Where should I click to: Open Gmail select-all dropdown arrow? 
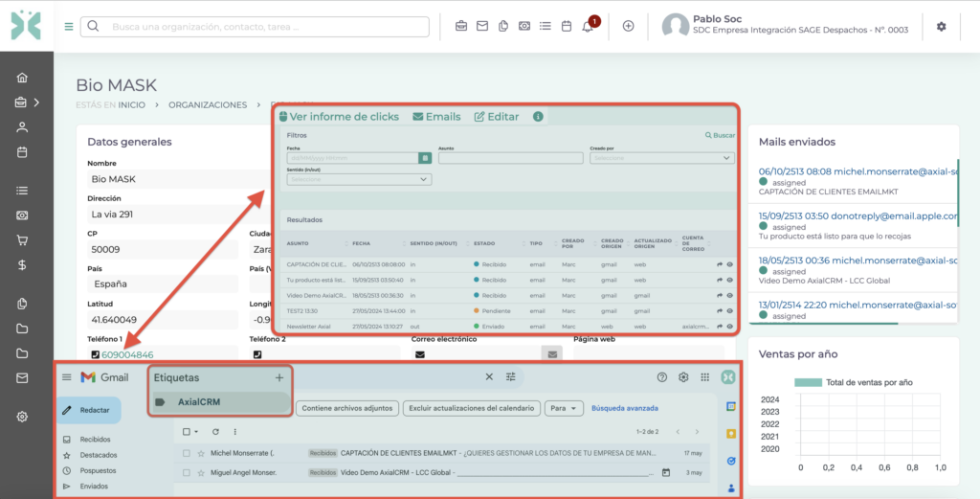(196, 431)
